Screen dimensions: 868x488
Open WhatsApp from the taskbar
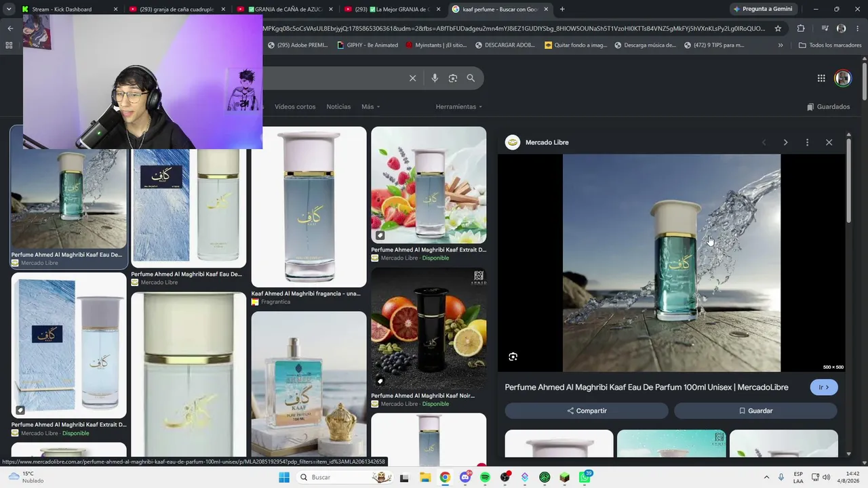pos(585,477)
